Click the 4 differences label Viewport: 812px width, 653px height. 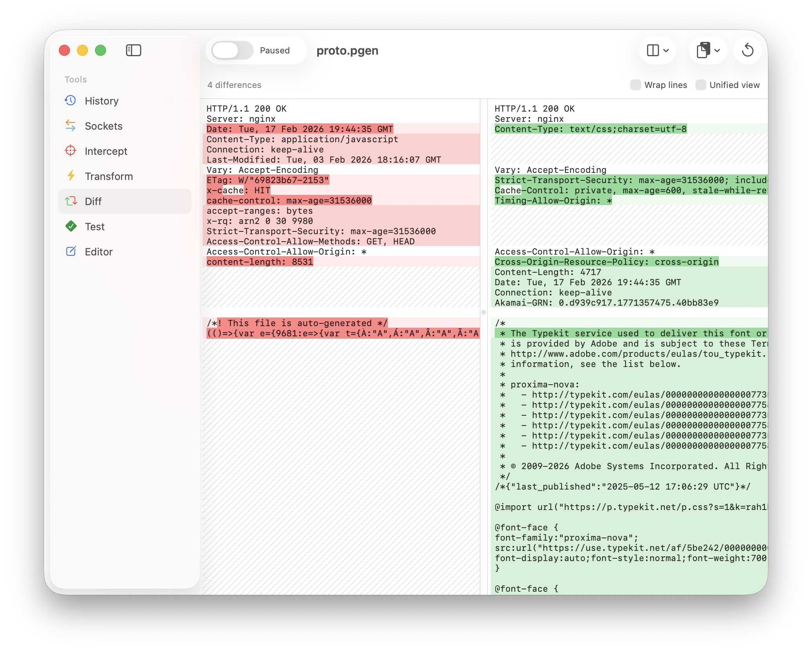[234, 85]
